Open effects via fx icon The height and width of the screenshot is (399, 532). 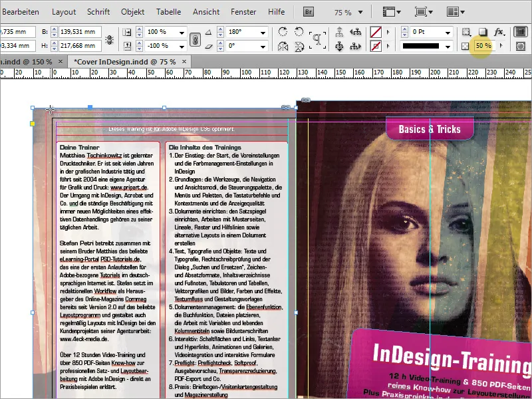point(499,32)
